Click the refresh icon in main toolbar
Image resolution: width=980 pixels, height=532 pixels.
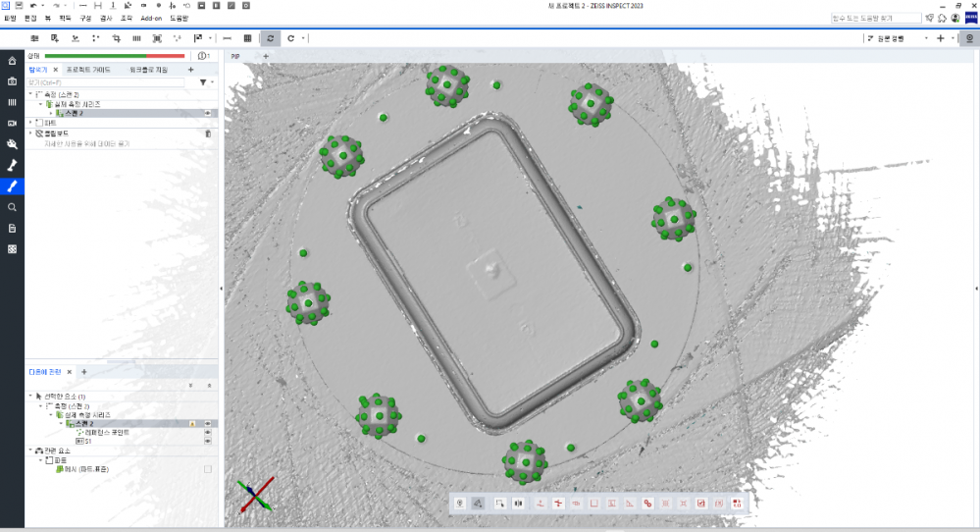point(270,38)
